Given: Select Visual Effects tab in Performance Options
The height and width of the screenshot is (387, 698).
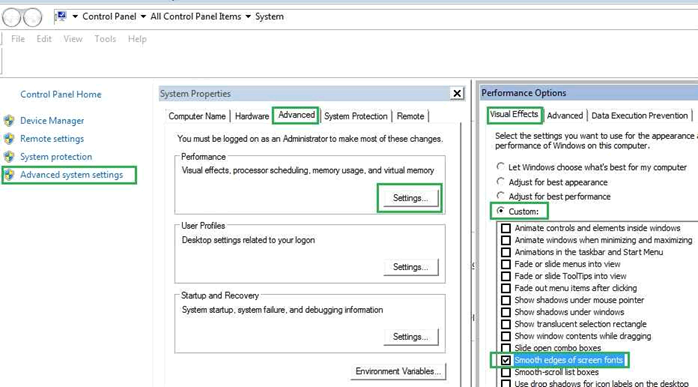Looking at the screenshot, I should tap(514, 114).
